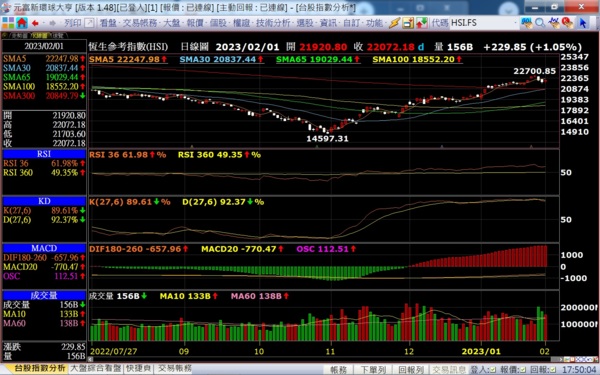Switch to the 大盤綜合看盤 tab
This screenshot has width=600, height=375.
tap(96, 368)
